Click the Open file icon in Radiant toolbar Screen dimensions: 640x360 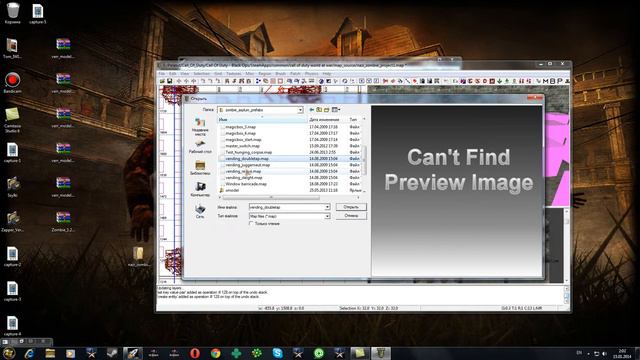(162, 81)
